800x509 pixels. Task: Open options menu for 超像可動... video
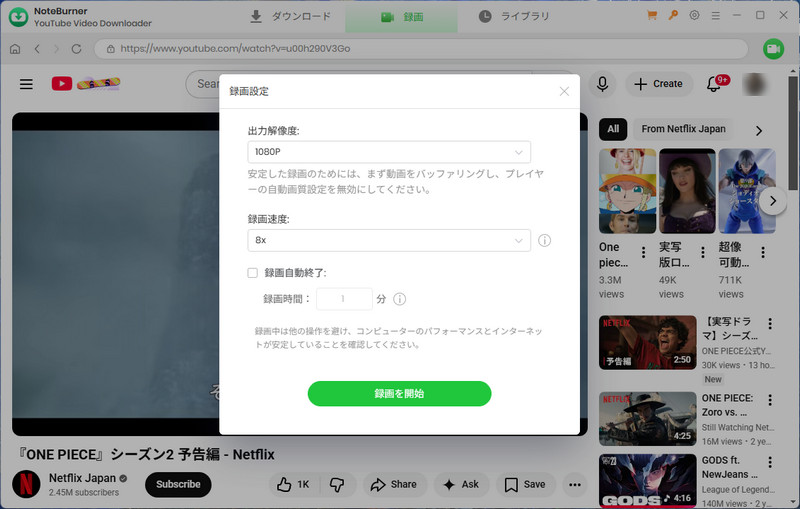pyautogui.click(x=763, y=252)
